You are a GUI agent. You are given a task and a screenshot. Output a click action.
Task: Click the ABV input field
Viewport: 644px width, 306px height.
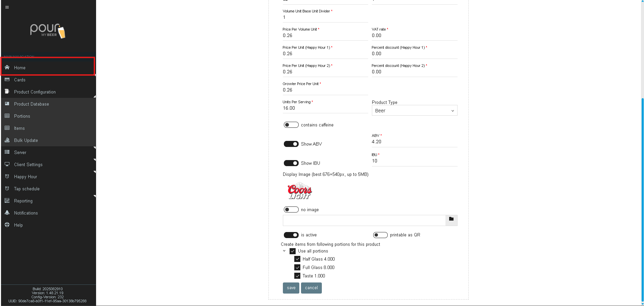[x=414, y=142]
